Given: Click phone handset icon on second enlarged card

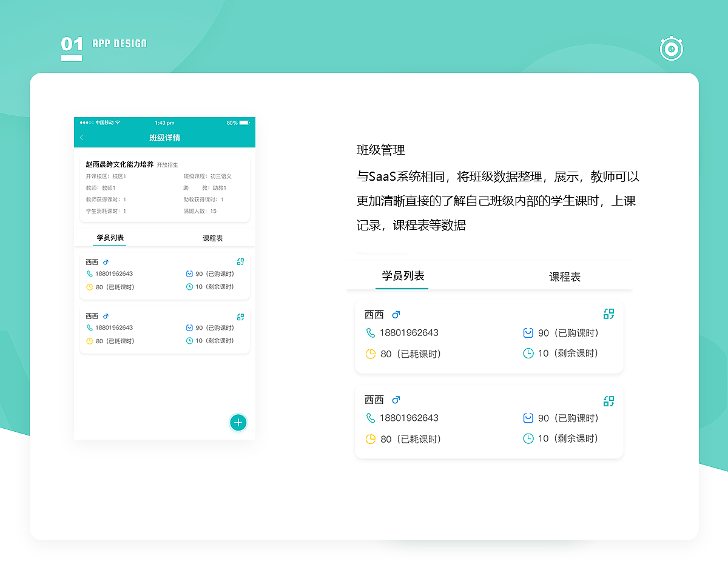Looking at the screenshot, I should (371, 418).
